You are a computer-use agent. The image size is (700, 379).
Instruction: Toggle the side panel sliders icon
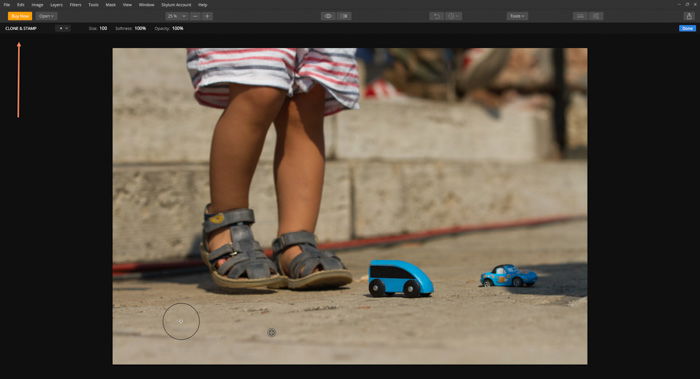coord(596,16)
